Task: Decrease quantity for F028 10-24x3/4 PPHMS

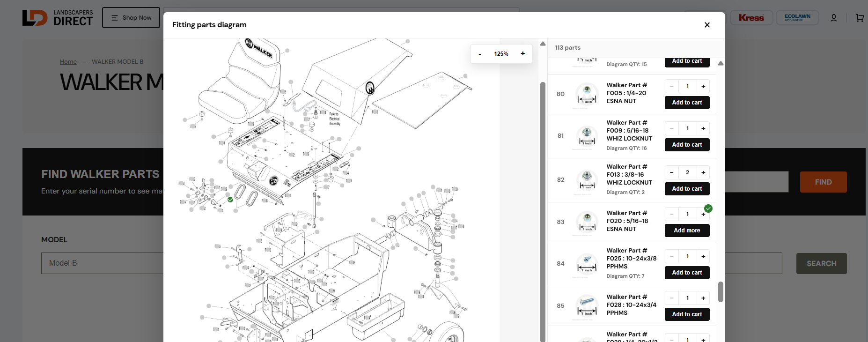Action: (x=671, y=298)
